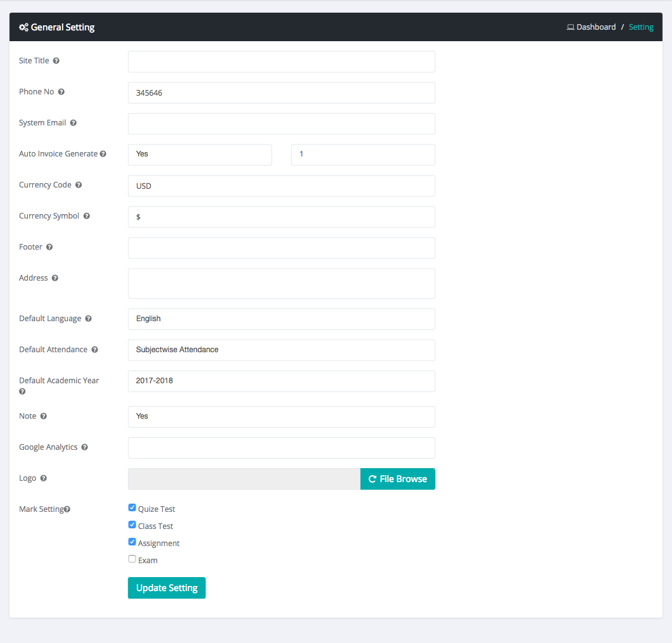This screenshot has width=672, height=643.
Task: Click File Browse button for logo
Action: tap(397, 479)
